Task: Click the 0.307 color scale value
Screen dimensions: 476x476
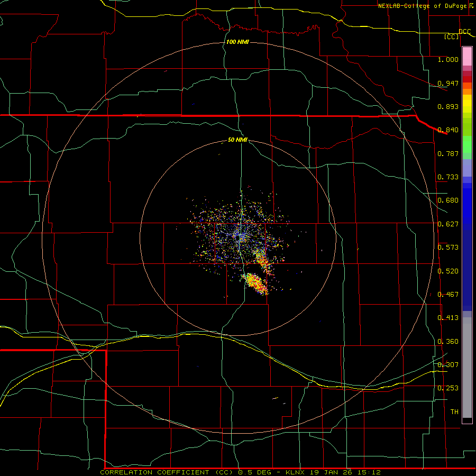Action: tap(448, 364)
